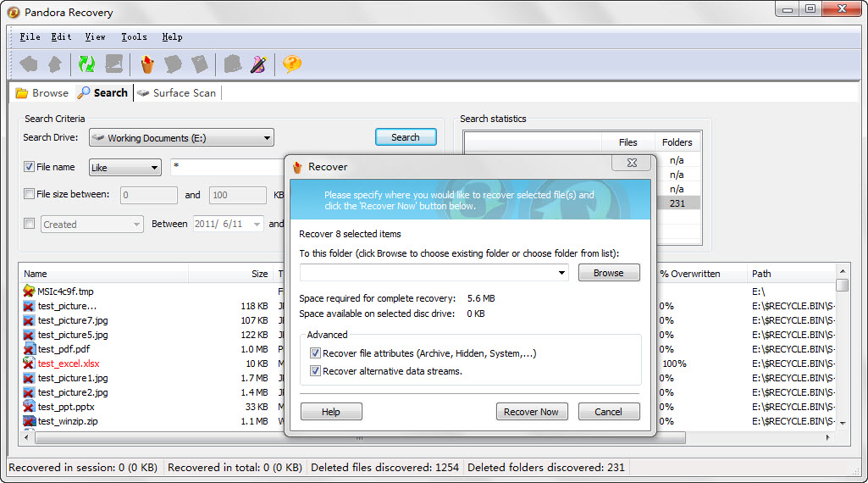Click the Recover Now button
The image size is (868, 483).
tap(532, 412)
